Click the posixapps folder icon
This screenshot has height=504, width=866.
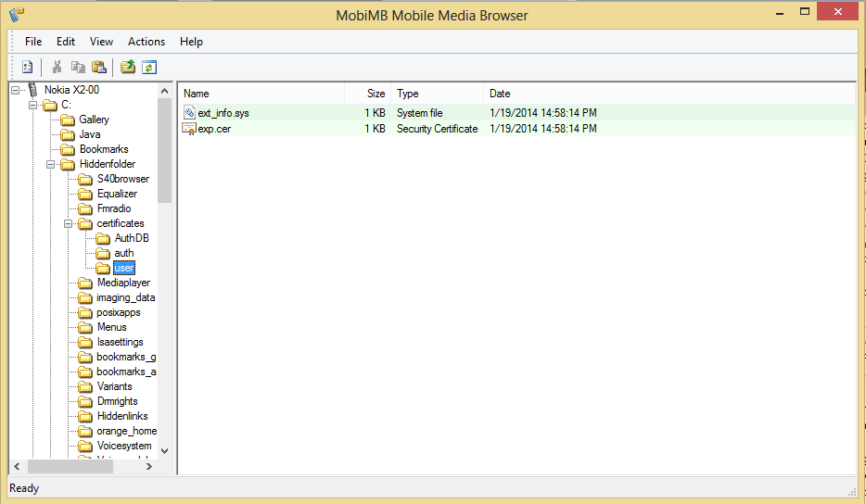(85, 312)
